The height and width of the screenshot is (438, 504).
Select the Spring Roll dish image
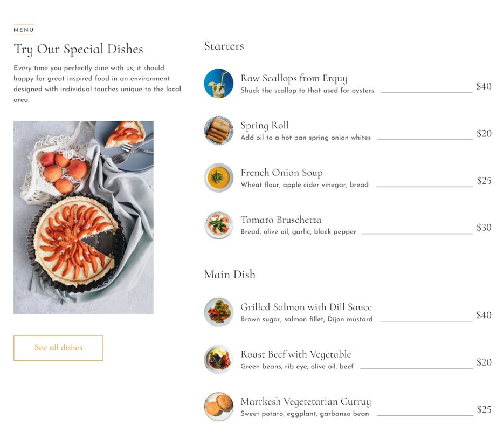pos(218,131)
